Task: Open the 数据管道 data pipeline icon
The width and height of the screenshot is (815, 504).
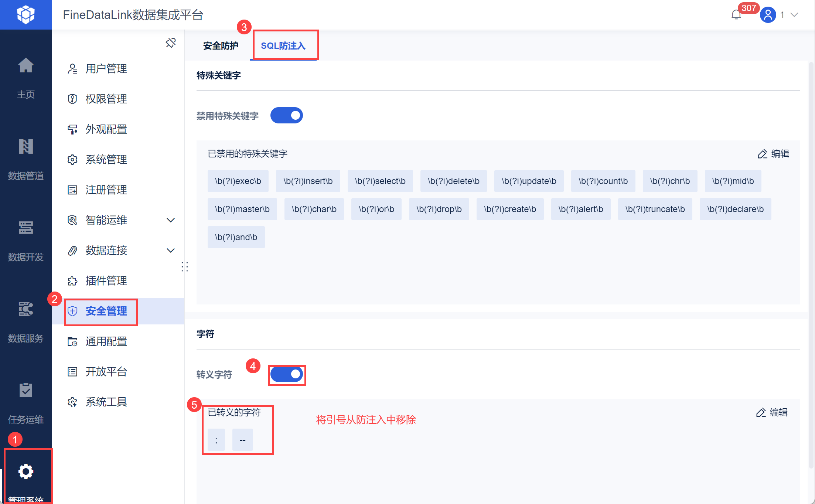Action: coord(25,147)
